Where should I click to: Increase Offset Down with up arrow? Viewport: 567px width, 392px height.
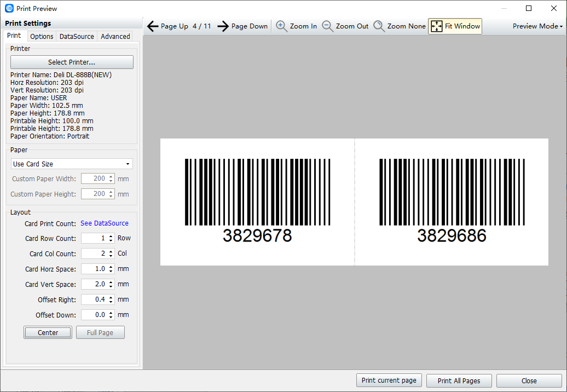coord(111,313)
